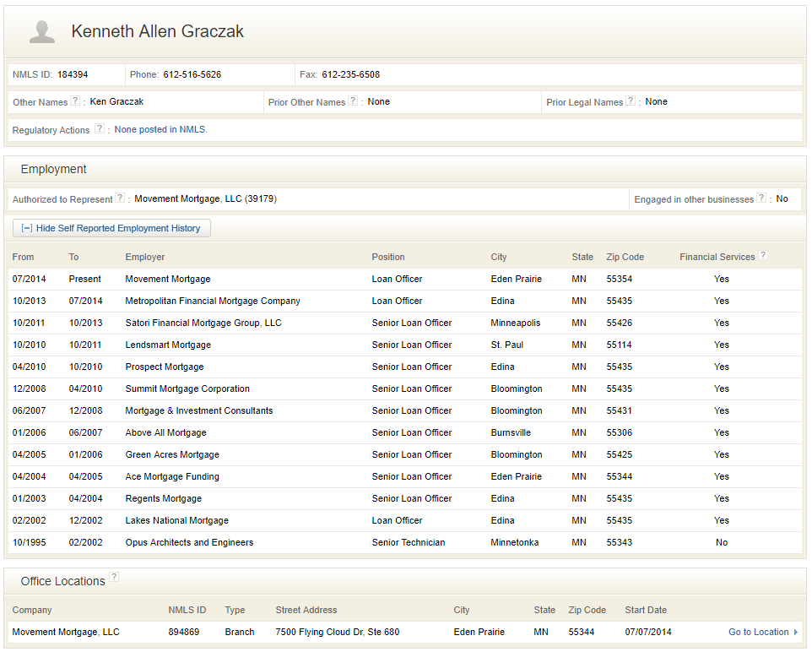Screen dimensions: 812x652
Task: Select Lendsmart Mortgage employer
Action: coord(168,345)
